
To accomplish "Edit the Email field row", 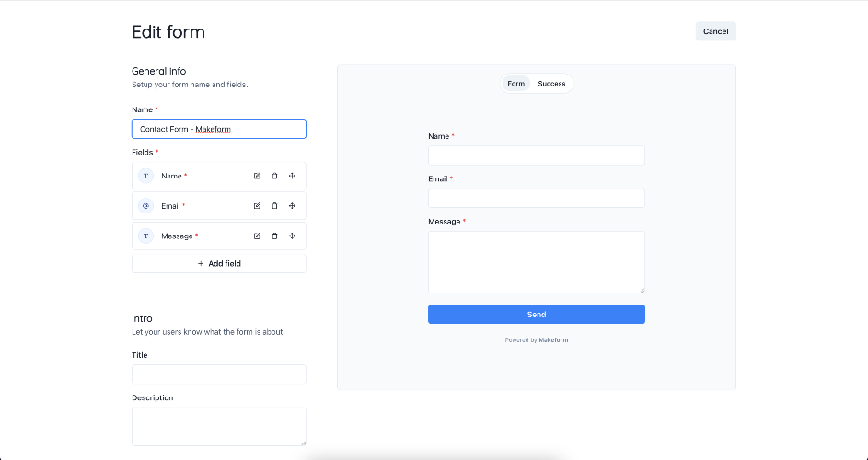I will 257,206.
